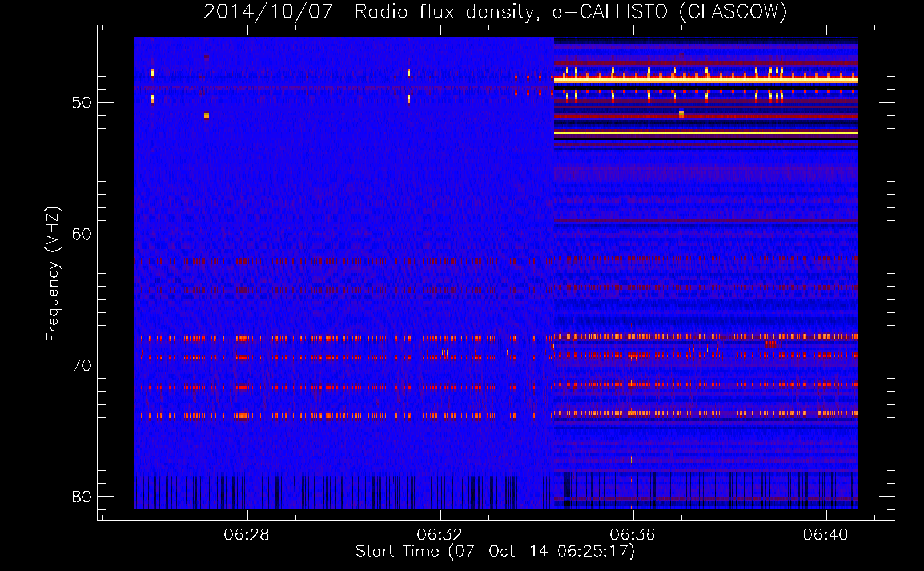Click the 80 frequency tick label
The image size is (924, 571).
pyautogui.click(x=82, y=497)
